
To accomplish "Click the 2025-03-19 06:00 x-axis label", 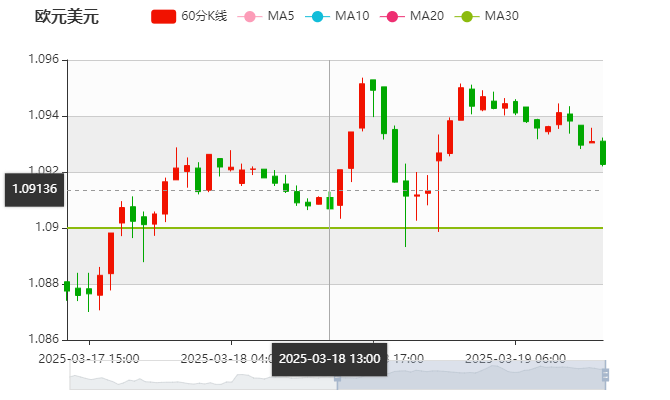I will [x=516, y=357].
